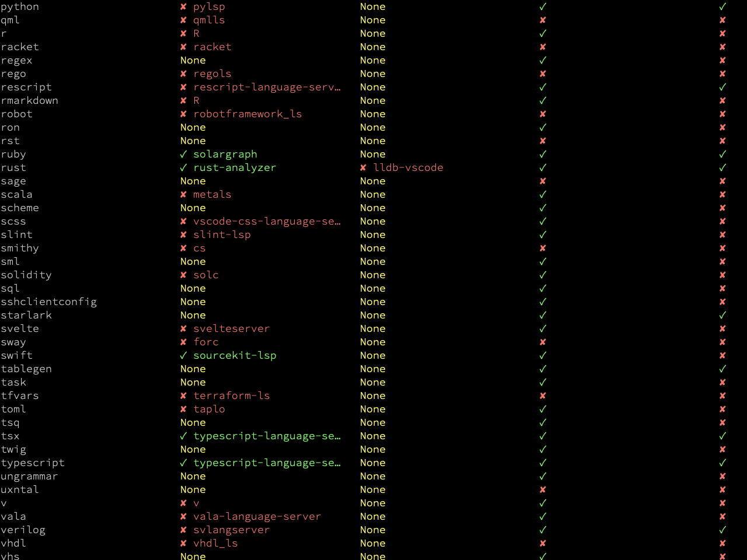The width and height of the screenshot is (747, 560).
Task: Click the truncated rescript-language-serv… text
Action: [267, 87]
